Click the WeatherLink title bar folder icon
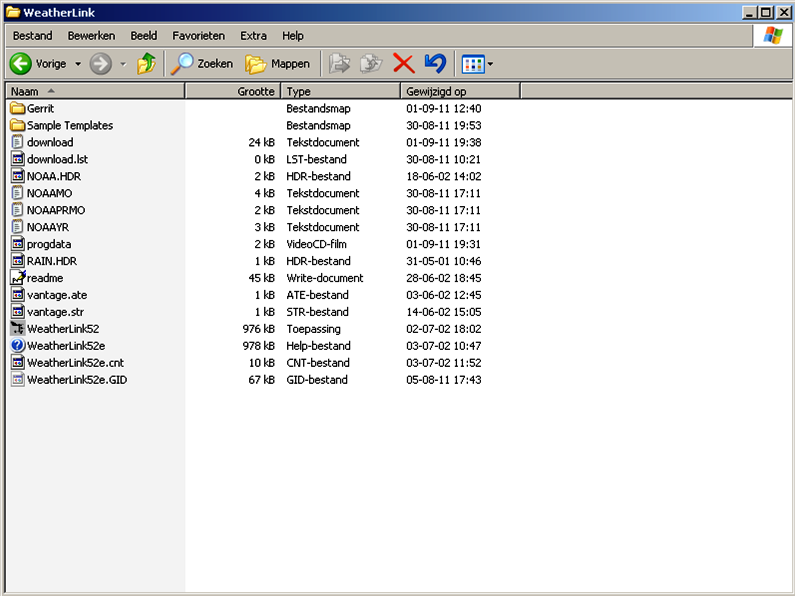Screen dimensions: 795x596 pos(13,12)
